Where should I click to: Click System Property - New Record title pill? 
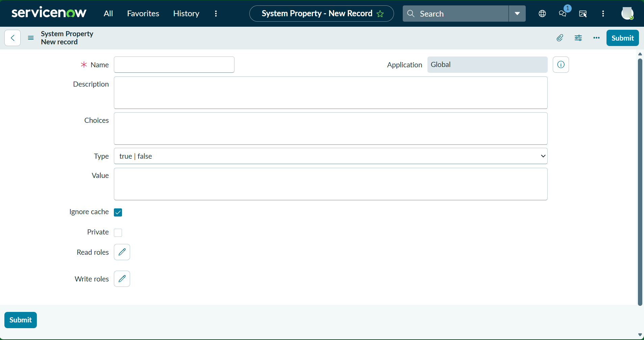pyautogui.click(x=321, y=14)
